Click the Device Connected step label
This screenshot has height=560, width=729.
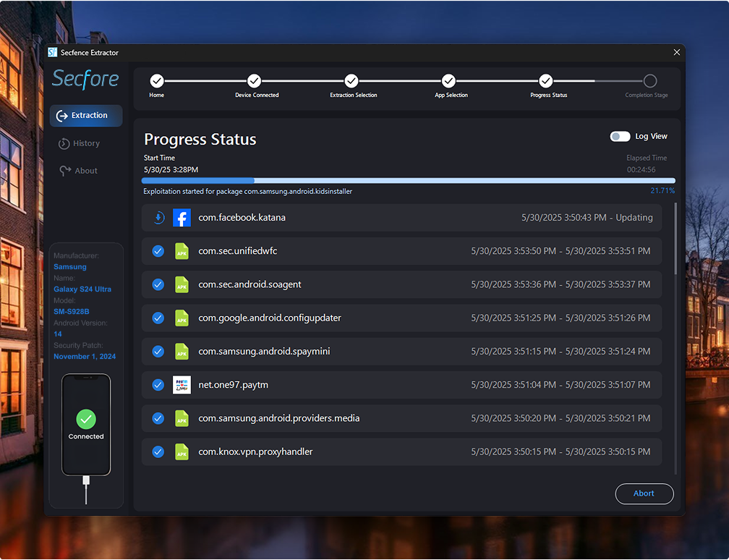coord(257,96)
